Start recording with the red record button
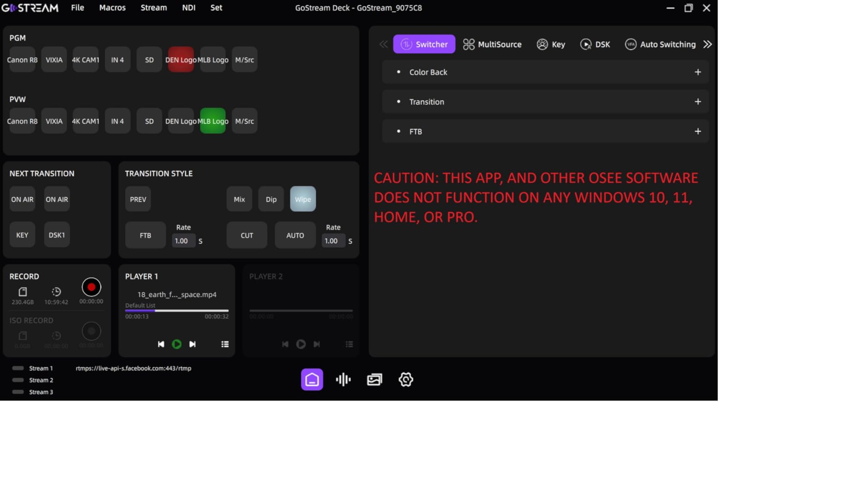 click(x=91, y=287)
